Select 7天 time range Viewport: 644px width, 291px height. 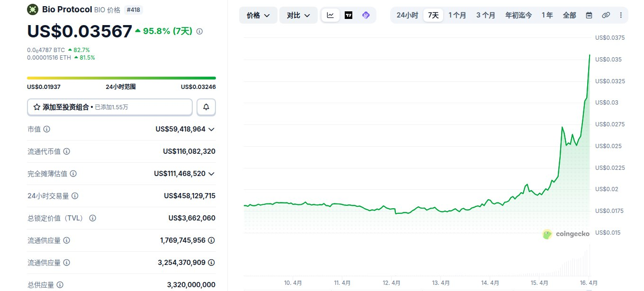click(433, 15)
